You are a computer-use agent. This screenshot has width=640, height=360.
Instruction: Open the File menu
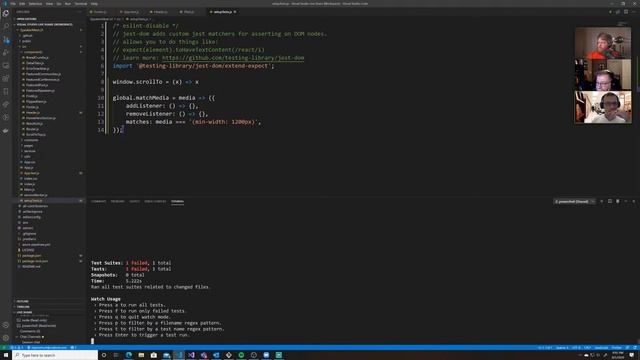click(x=13, y=4)
